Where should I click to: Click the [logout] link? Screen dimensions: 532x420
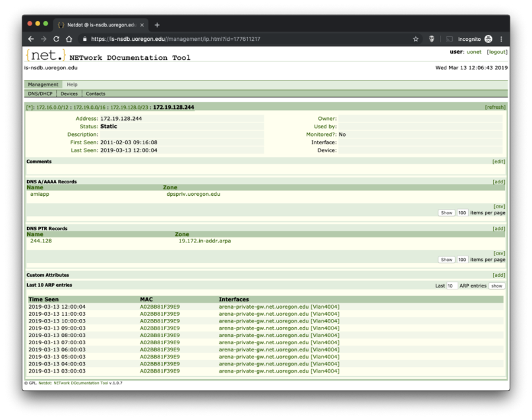(497, 52)
